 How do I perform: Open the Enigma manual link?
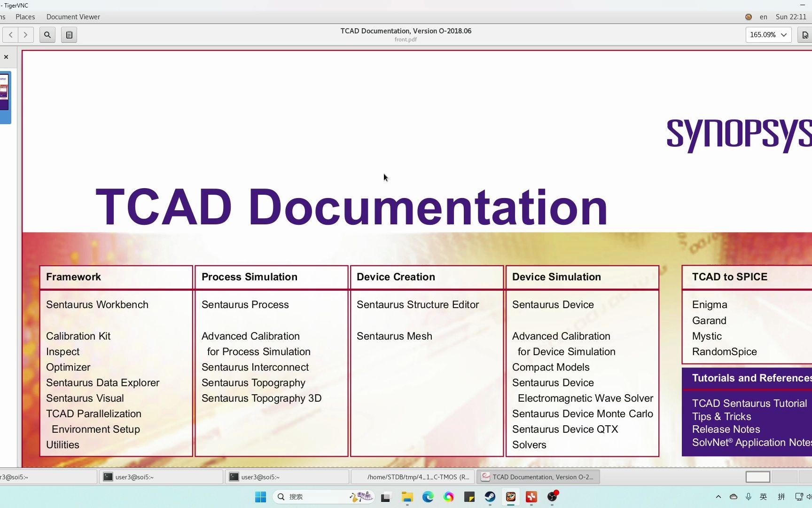[x=710, y=305]
